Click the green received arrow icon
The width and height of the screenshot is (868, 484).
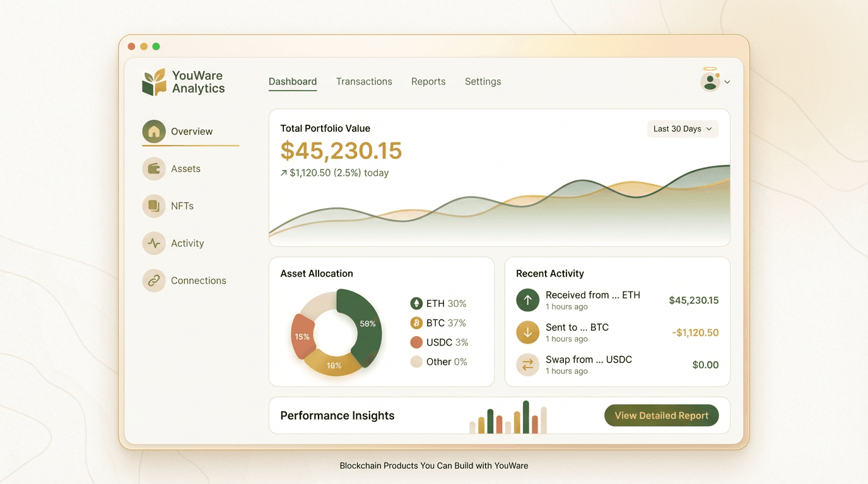point(527,300)
